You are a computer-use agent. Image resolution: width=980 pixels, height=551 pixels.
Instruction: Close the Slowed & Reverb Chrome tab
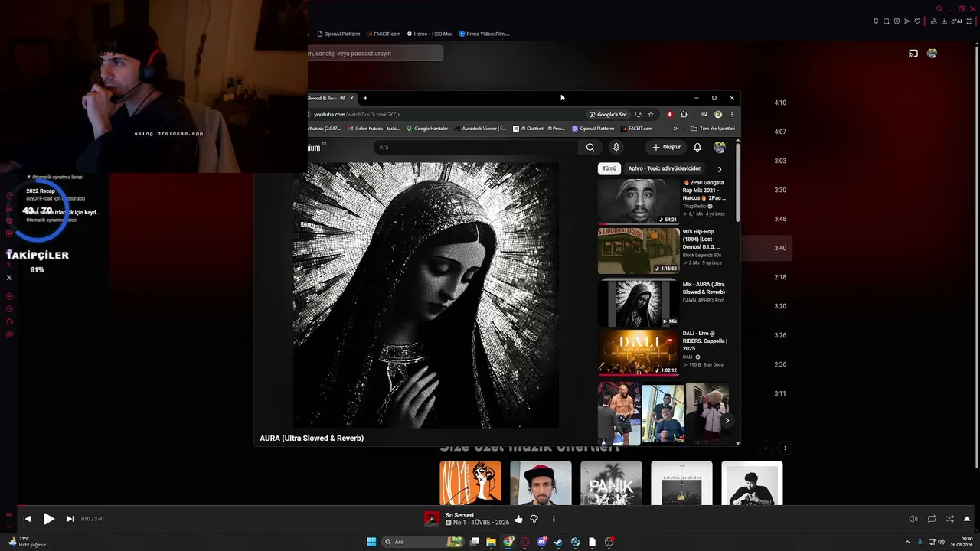pyautogui.click(x=351, y=98)
